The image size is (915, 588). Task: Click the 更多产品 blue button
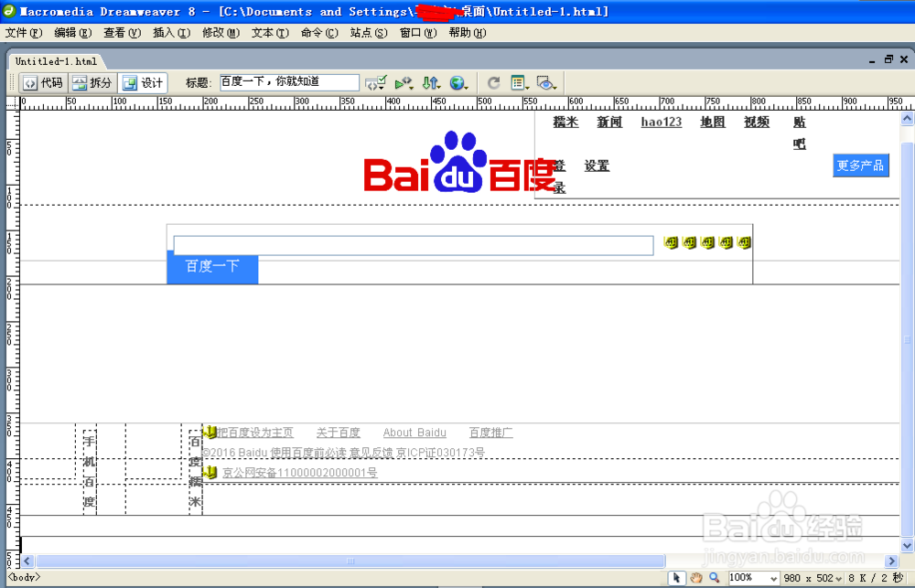(x=860, y=166)
